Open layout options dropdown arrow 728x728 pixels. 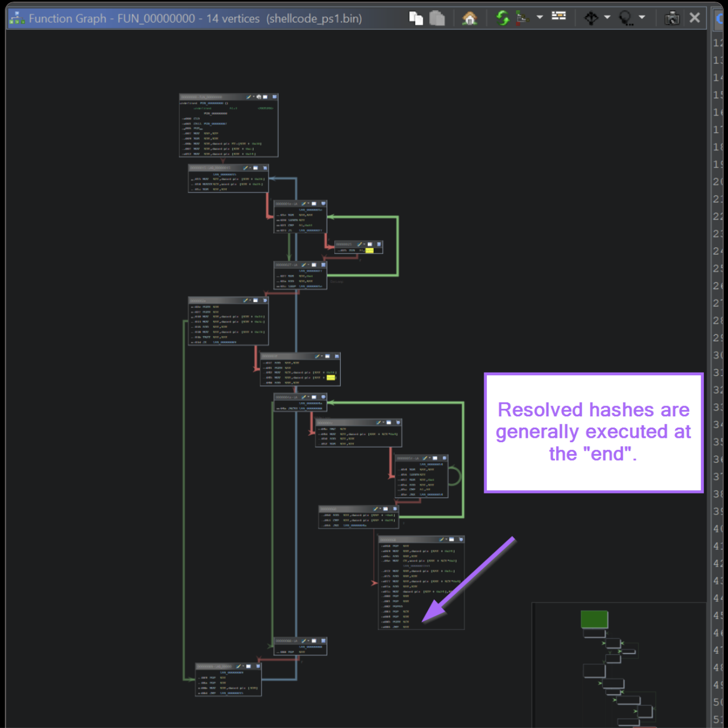[x=540, y=17]
